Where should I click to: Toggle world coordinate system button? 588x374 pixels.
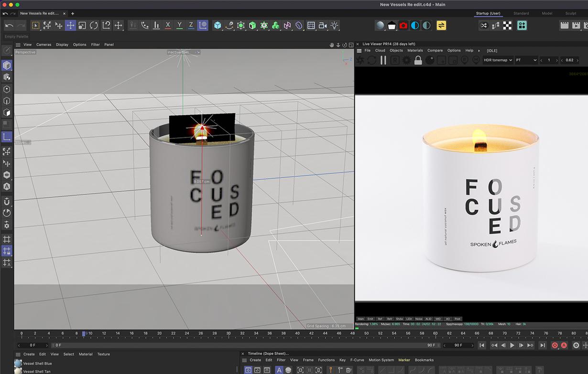pos(203,25)
